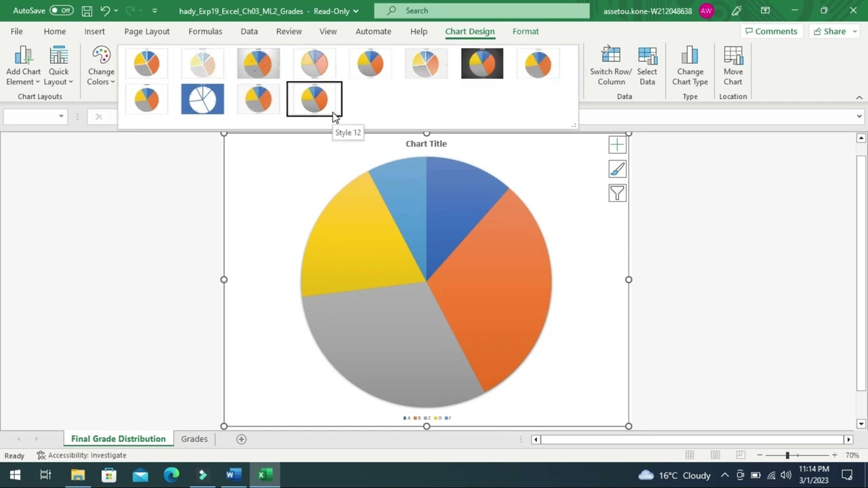Click the Chart Styles brush button
The height and width of the screenshot is (488, 868).
click(617, 169)
